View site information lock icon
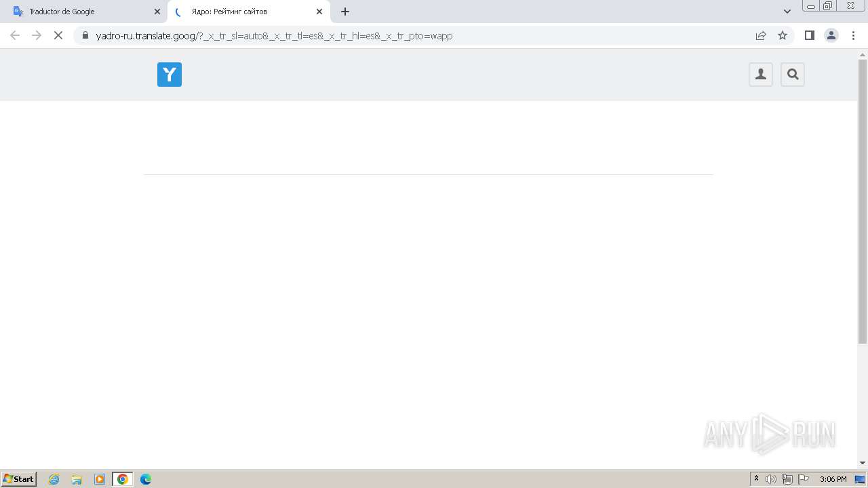This screenshot has height=488, width=868. pos(85,35)
